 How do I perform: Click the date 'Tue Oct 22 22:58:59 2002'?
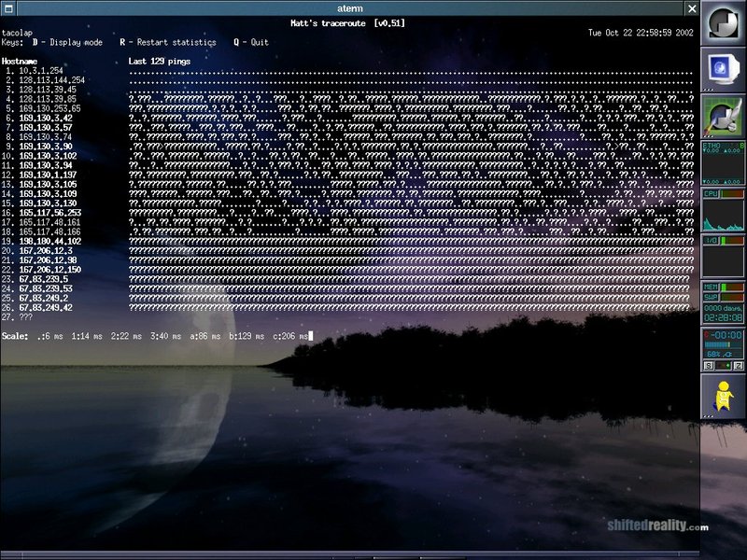641,33
